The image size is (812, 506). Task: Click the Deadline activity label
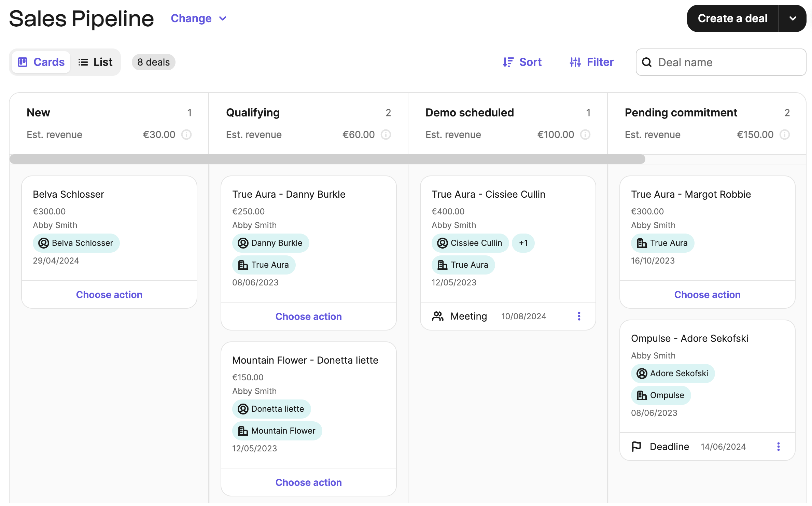click(669, 447)
